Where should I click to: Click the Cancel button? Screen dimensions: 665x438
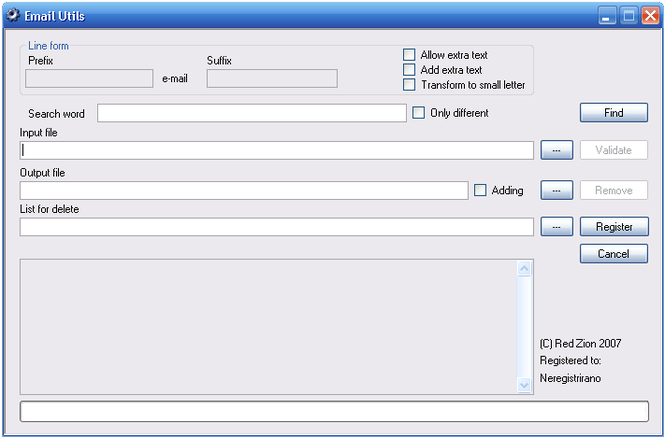click(614, 254)
